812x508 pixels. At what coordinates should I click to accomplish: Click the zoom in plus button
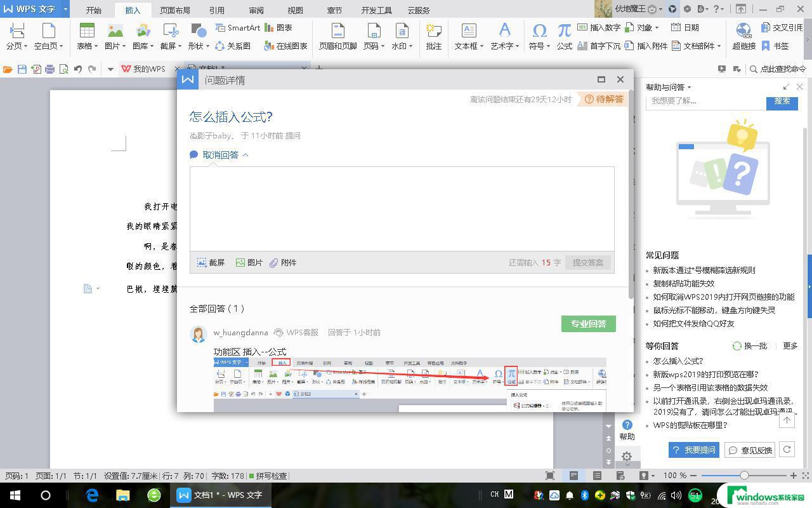[x=794, y=475]
